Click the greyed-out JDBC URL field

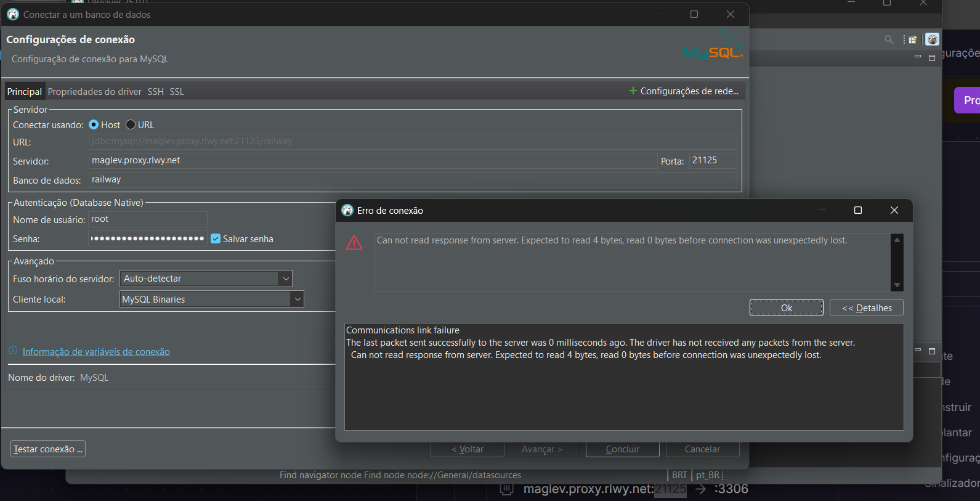(x=413, y=141)
